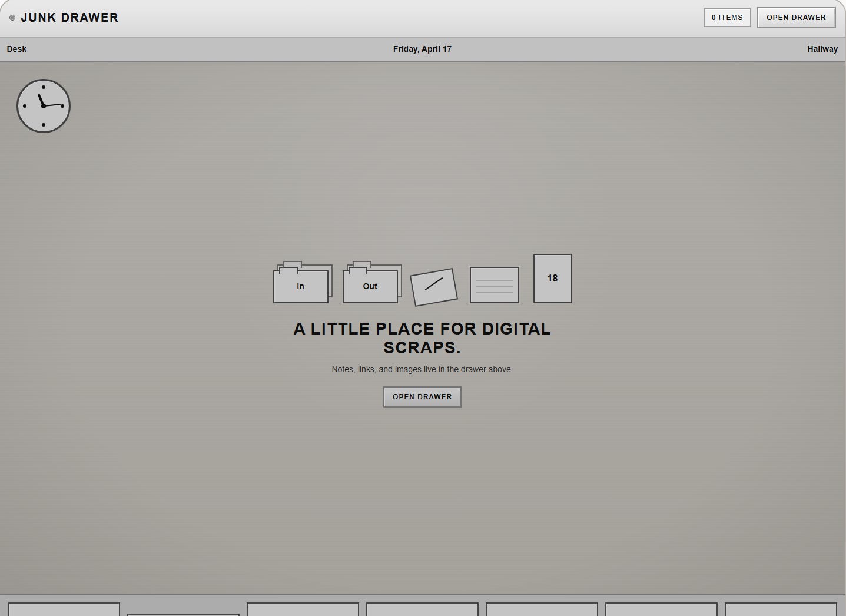The image size is (846, 616).
Task: Click the analog clock widget
Action: click(44, 106)
